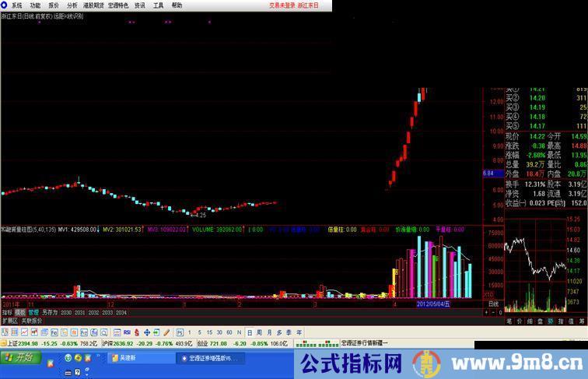Open the 分析 menu

click(x=73, y=5)
